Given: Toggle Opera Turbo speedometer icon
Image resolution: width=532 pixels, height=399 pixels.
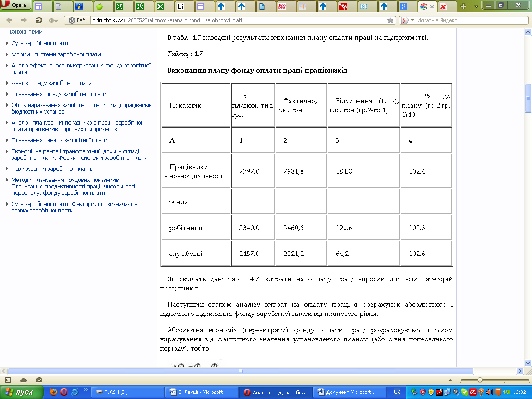Looking at the screenshot, I should 39,380.
